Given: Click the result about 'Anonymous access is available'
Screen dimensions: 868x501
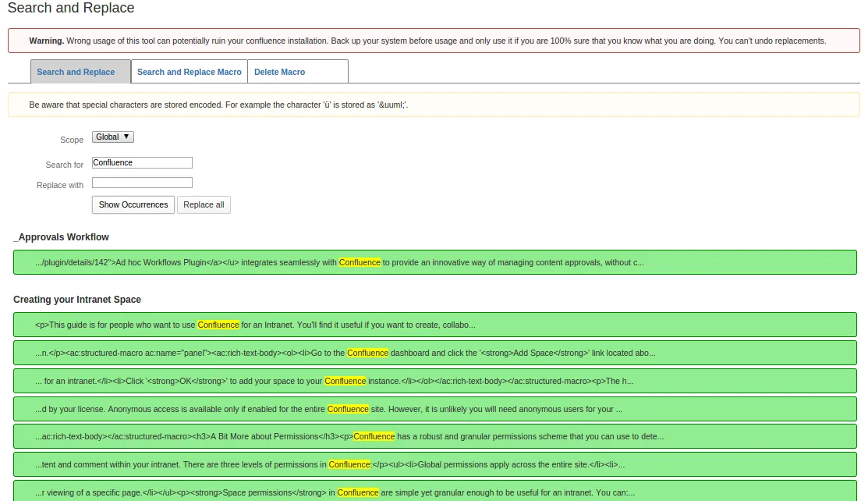Looking at the screenshot, I should 435,409.
